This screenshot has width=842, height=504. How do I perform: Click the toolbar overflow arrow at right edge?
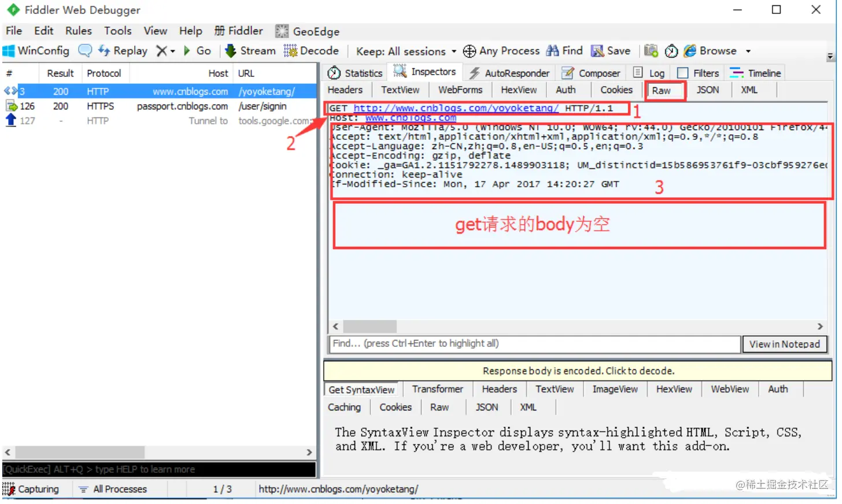point(830,57)
